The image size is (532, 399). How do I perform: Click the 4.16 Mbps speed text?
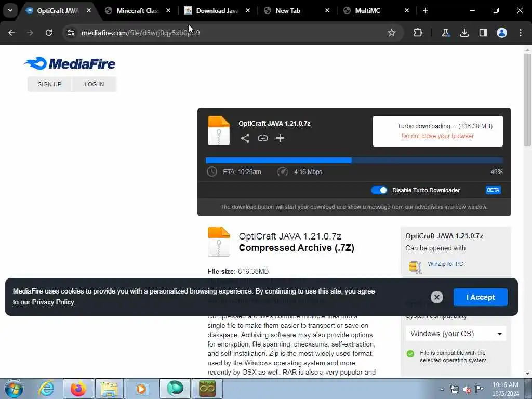point(308,171)
